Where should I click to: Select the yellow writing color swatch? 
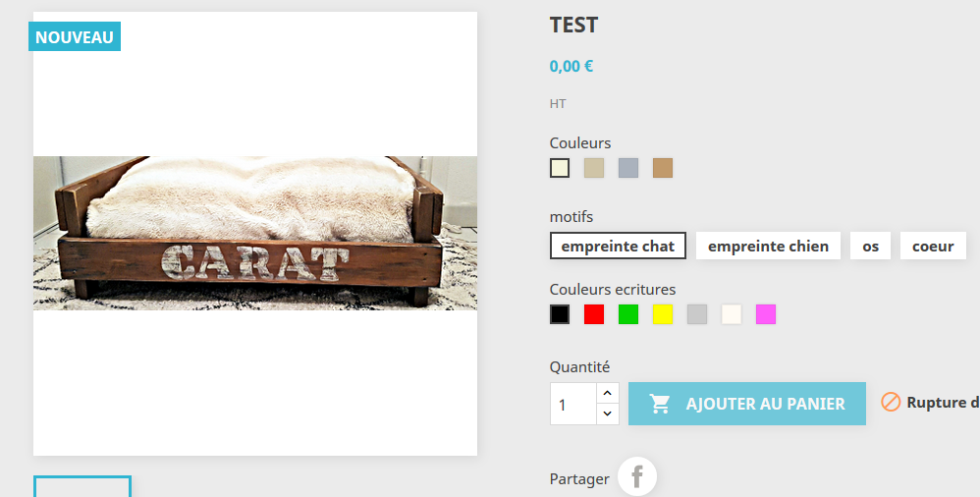[663, 314]
